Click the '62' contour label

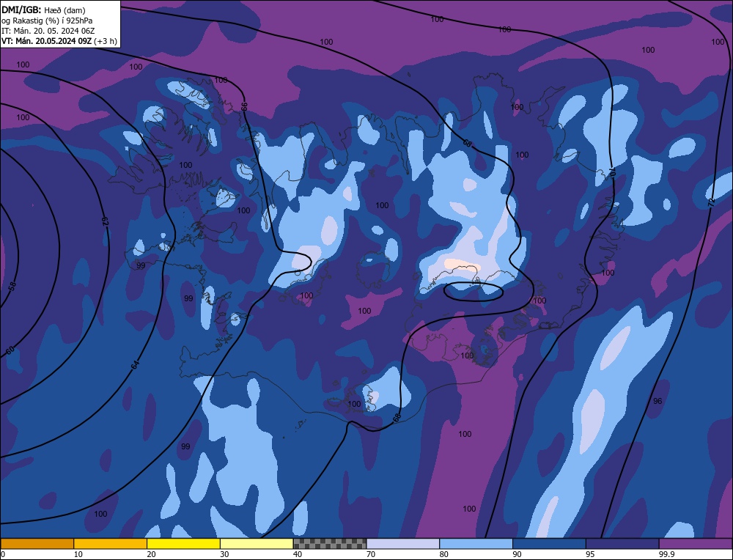105,221
